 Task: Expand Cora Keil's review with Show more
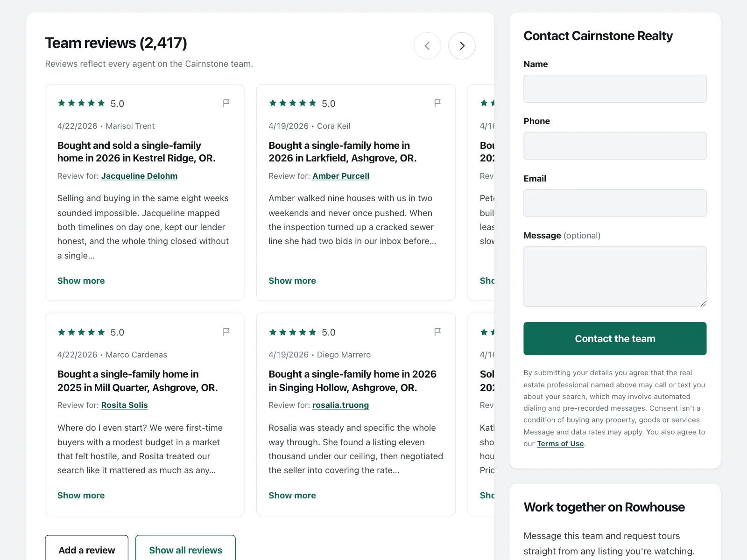click(292, 280)
